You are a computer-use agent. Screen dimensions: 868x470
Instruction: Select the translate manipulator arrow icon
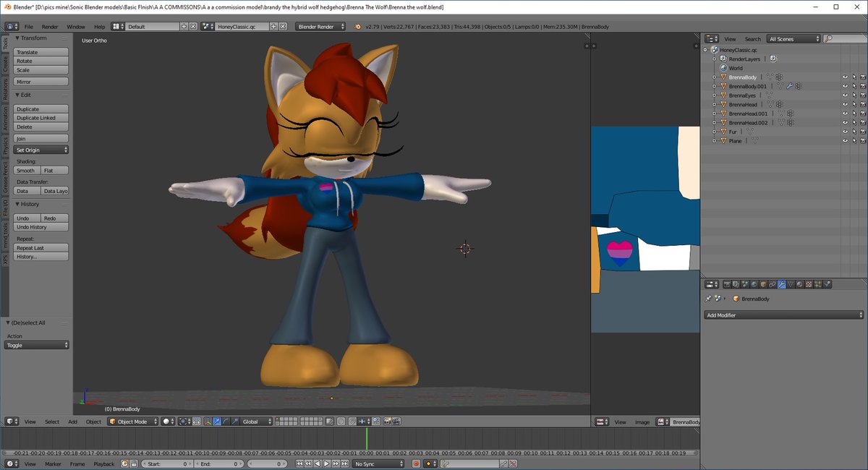pyautogui.click(x=217, y=422)
